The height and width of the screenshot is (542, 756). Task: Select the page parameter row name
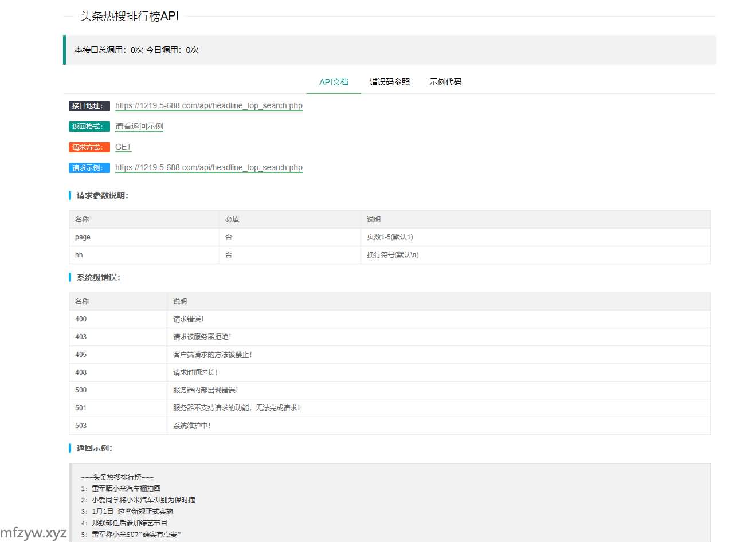pyautogui.click(x=83, y=237)
